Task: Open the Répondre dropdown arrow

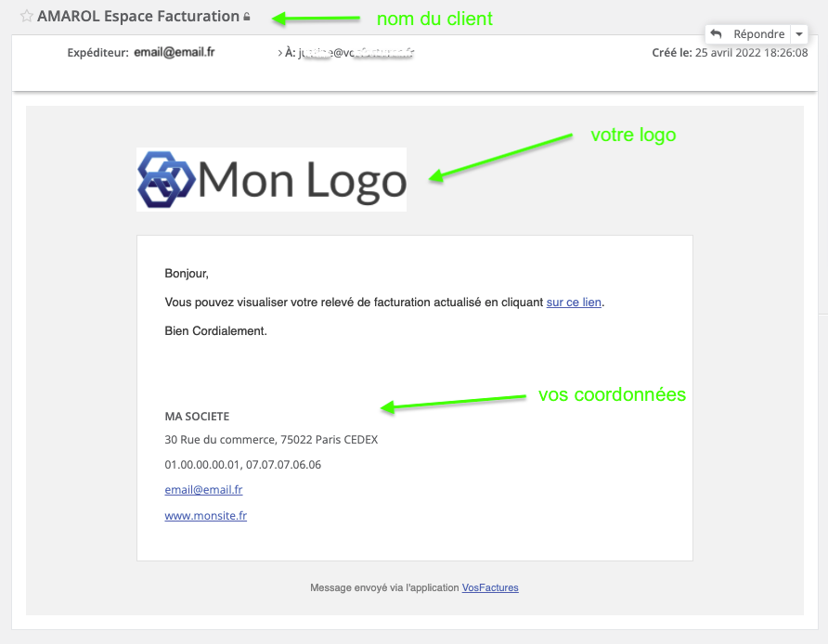Action: 799,33
